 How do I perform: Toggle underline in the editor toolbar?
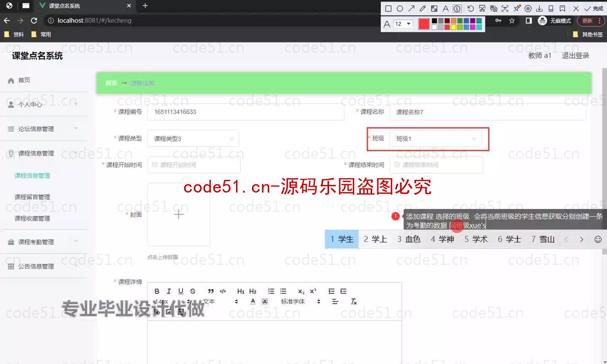point(181,291)
